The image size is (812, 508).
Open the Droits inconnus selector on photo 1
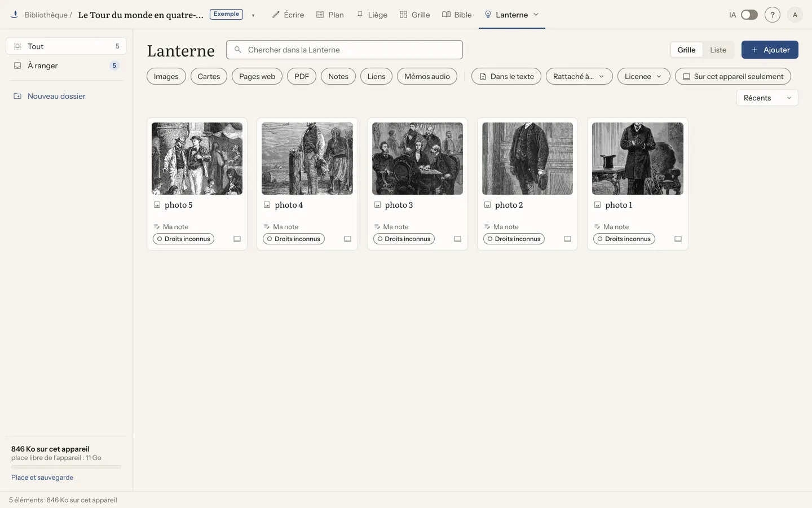click(624, 239)
